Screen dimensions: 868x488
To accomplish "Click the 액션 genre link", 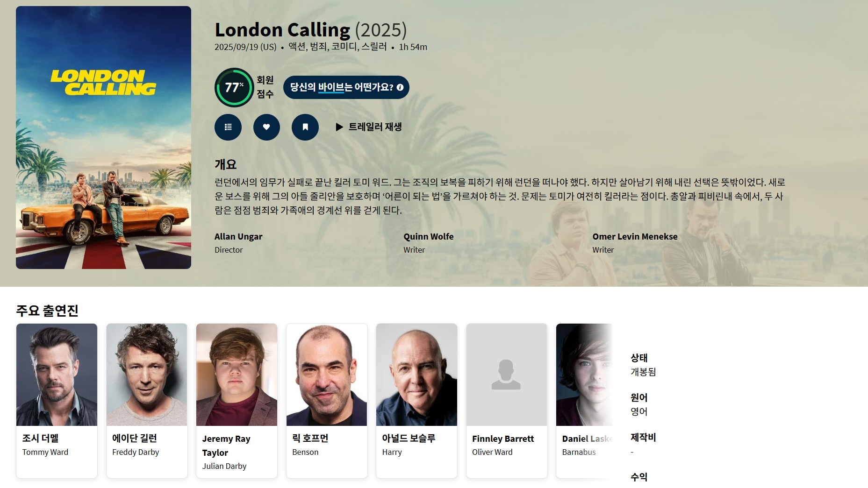I will (297, 47).
